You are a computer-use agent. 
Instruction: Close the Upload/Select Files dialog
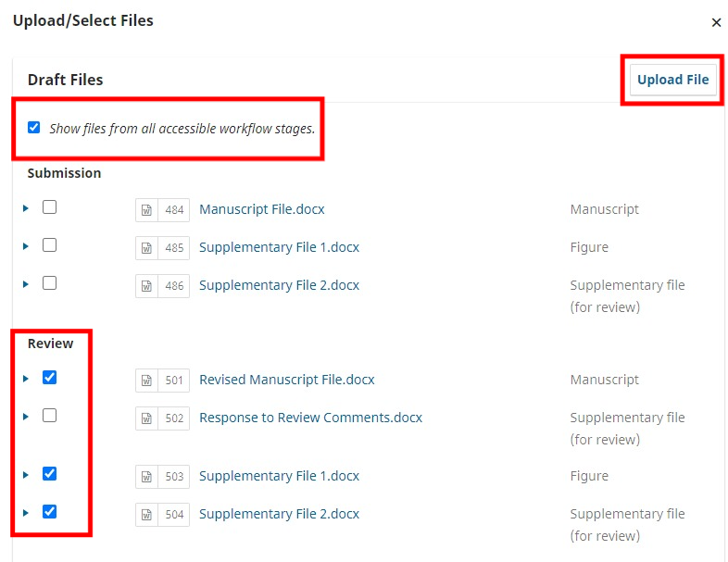[716, 22]
